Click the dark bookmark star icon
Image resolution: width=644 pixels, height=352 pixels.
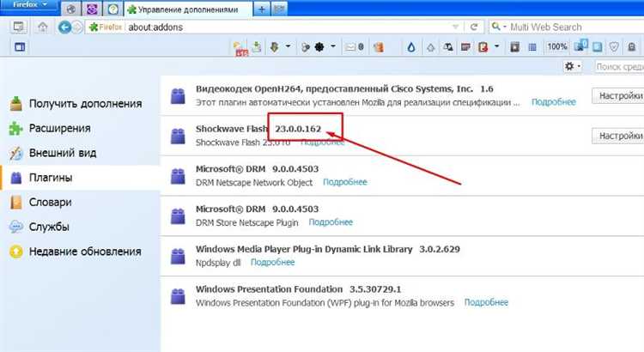point(514,47)
